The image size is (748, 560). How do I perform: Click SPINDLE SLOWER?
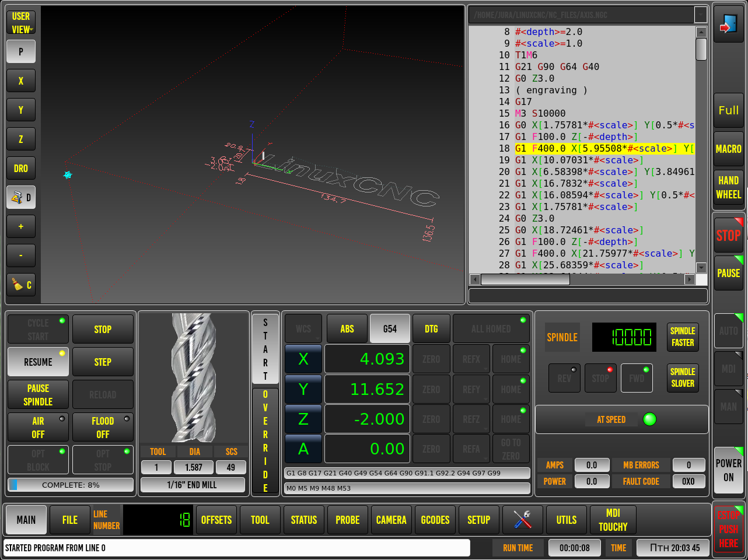pyautogui.click(x=683, y=377)
